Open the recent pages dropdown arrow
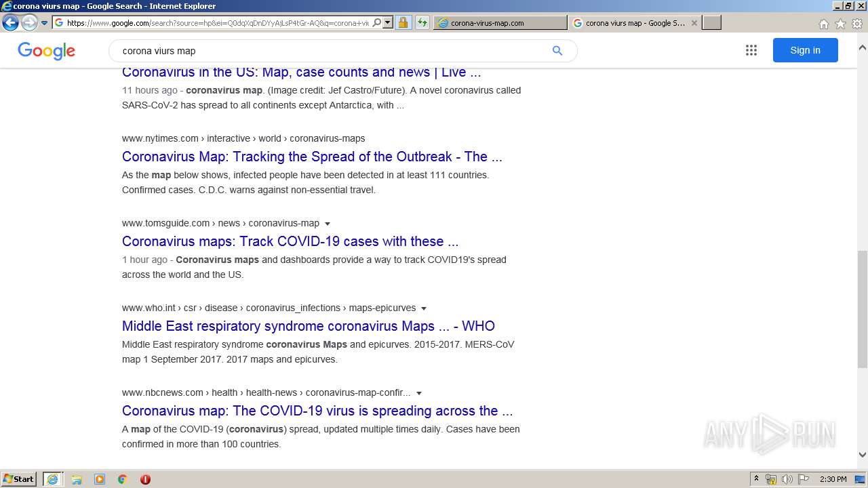Screen dimensions: 868x488 [x=45, y=23]
